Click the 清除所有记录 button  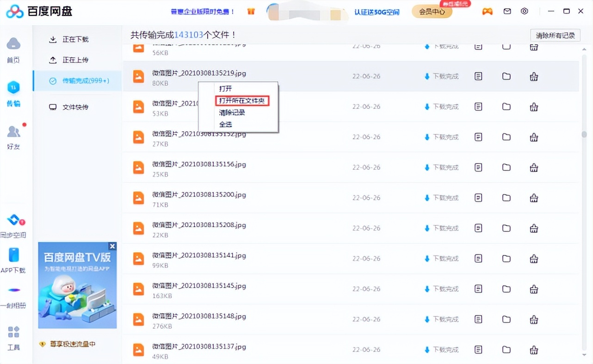[x=555, y=35]
